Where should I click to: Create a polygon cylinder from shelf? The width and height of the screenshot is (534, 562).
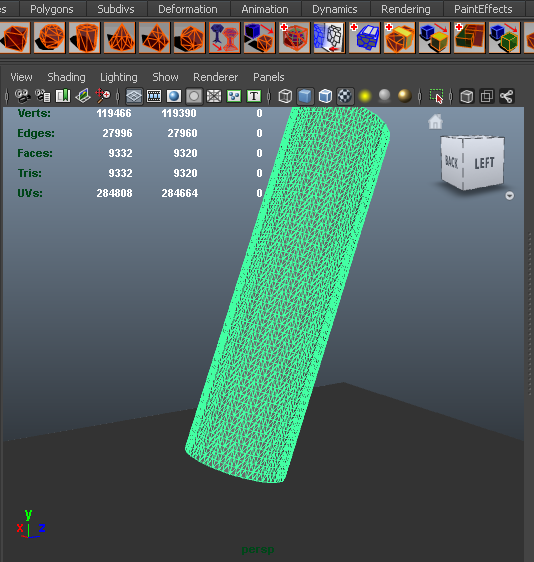click(85, 38)
